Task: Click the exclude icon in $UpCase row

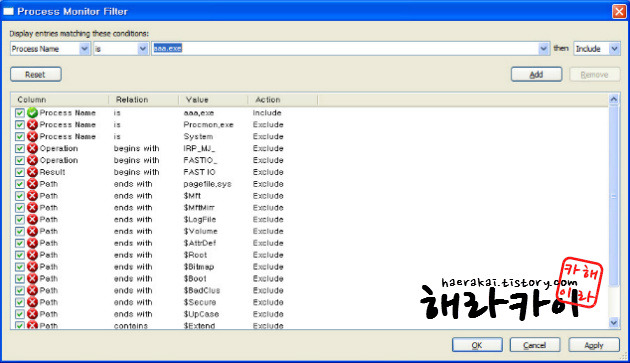Action: coord(33,314)
